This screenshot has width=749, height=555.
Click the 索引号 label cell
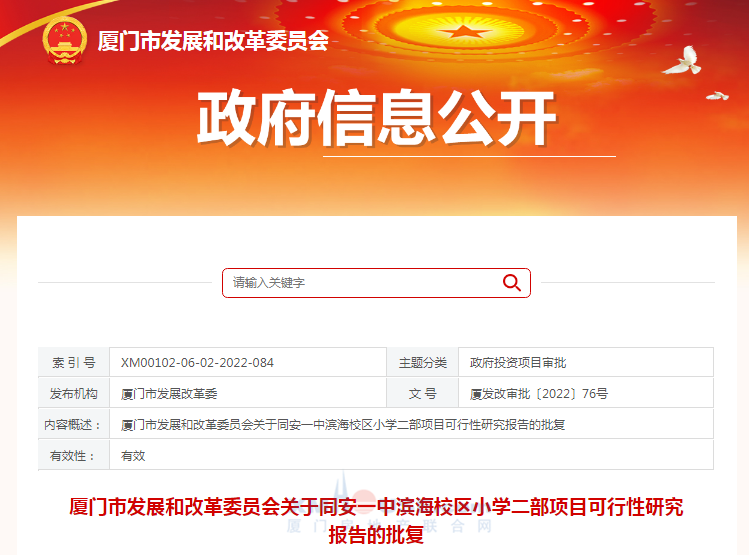(74, 363)
